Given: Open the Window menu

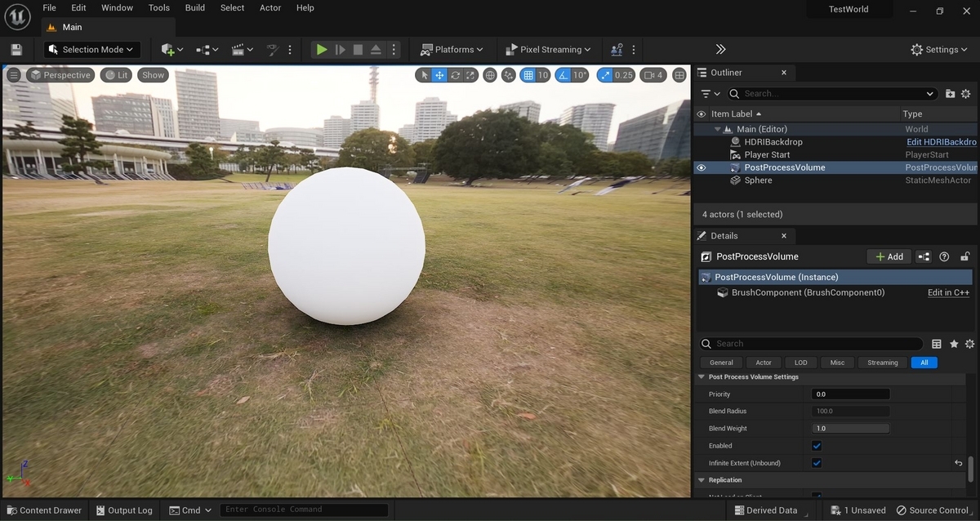Looking at the screenshot, I should click(117, 8).
